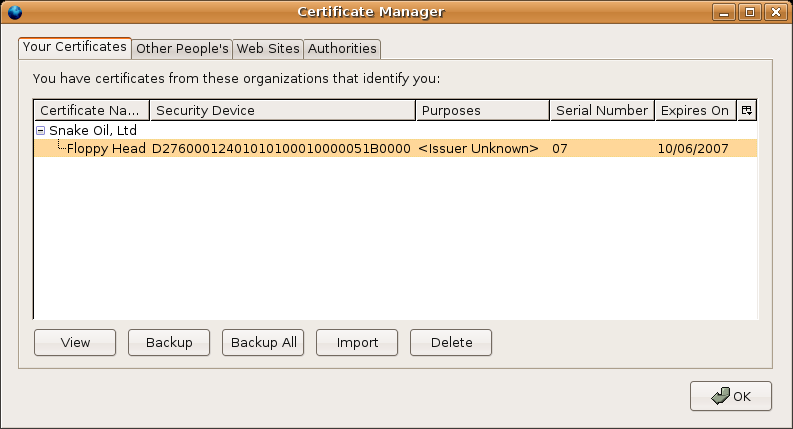Sort by Certificate Name column header
Viewport: 793px width, 429px height.
point(92,110)
